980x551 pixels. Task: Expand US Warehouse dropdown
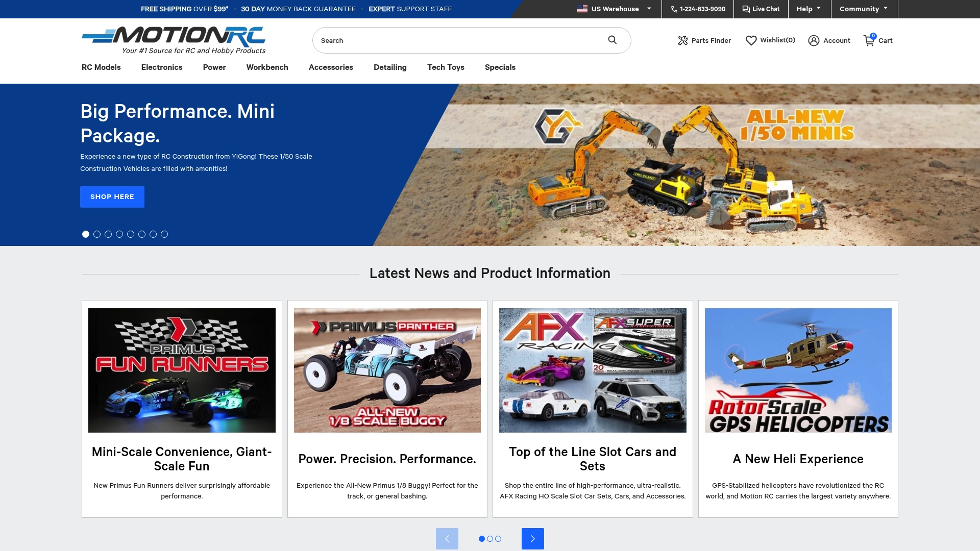tap(615, 9)
